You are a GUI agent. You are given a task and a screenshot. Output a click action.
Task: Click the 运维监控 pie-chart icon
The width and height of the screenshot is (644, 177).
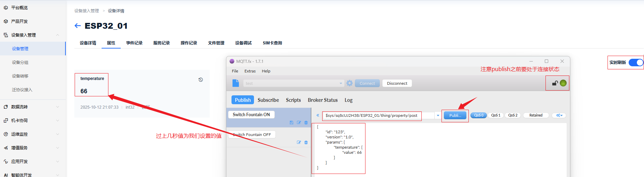coord(6,134)
